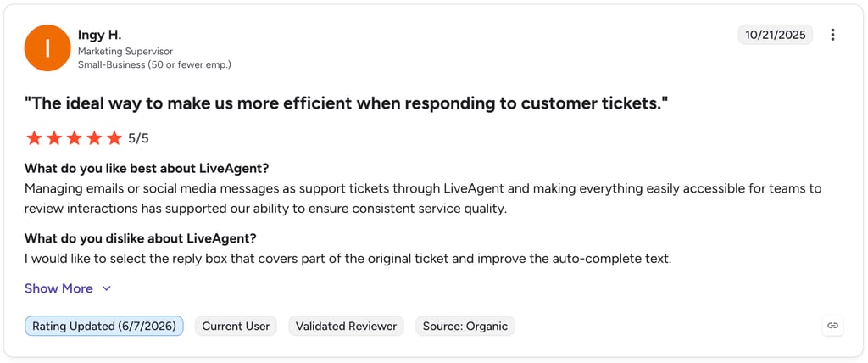
Task: Click the Current User tag
Action: click(x=236, y=326)
